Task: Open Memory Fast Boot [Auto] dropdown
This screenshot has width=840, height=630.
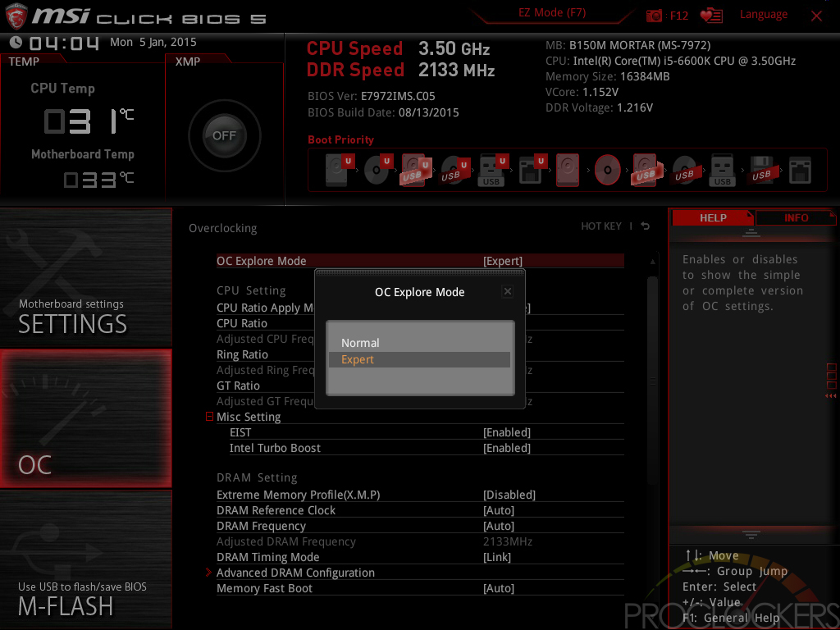Action: tap(498, 588)
